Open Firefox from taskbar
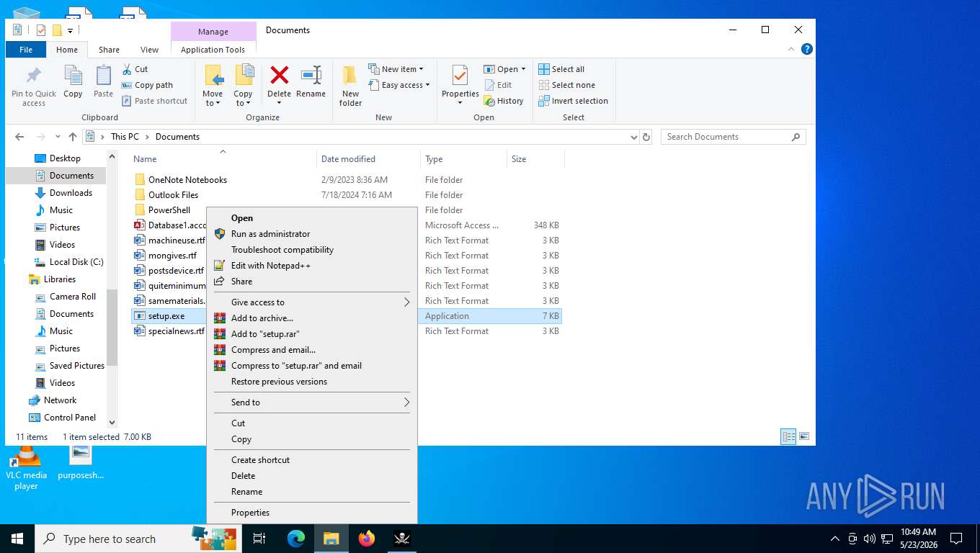Image resolution: width=980 pixels, height=553 pixels. coord(367,538)
